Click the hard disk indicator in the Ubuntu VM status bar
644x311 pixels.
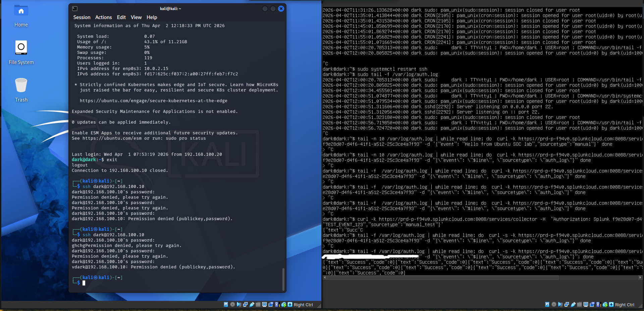click(x=547, y=304)
